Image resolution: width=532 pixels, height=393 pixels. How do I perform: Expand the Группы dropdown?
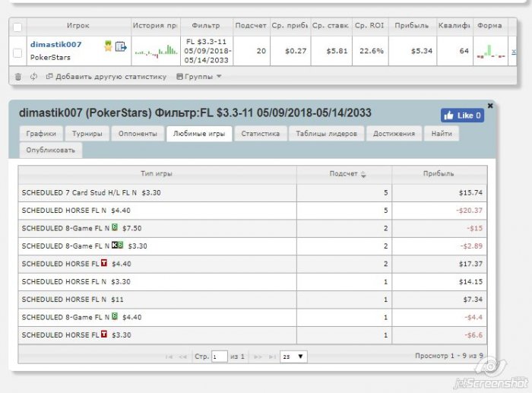(199, 77)
